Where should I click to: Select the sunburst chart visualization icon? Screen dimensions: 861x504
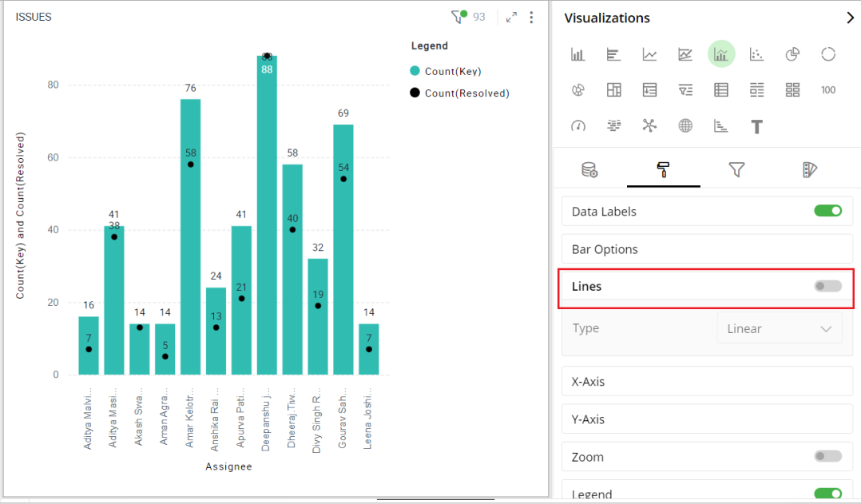577,90
